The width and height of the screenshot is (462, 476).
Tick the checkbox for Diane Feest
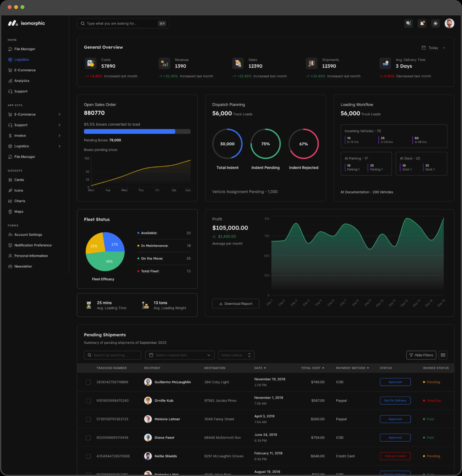tap(88, 438)
